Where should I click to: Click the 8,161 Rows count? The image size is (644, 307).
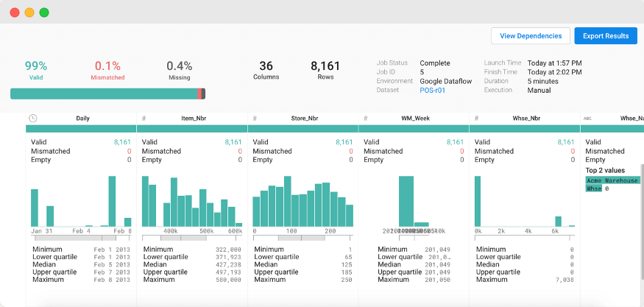pyautogui.click(x=325, y=69)
